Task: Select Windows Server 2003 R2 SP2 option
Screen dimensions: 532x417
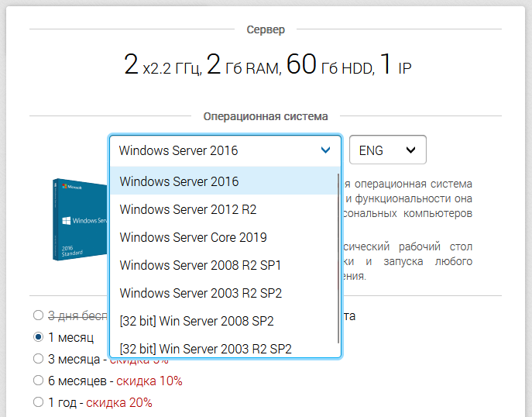Action: tap(224, 293)
